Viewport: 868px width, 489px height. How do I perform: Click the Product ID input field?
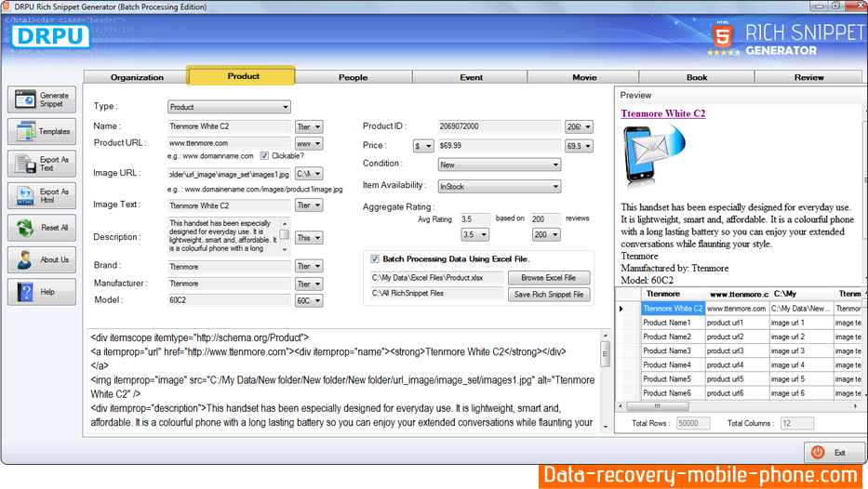[x=500, y=126]
